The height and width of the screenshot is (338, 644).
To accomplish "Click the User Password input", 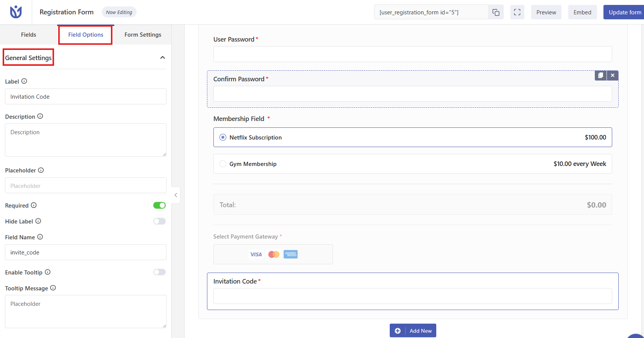I will (x=413, y=54).
